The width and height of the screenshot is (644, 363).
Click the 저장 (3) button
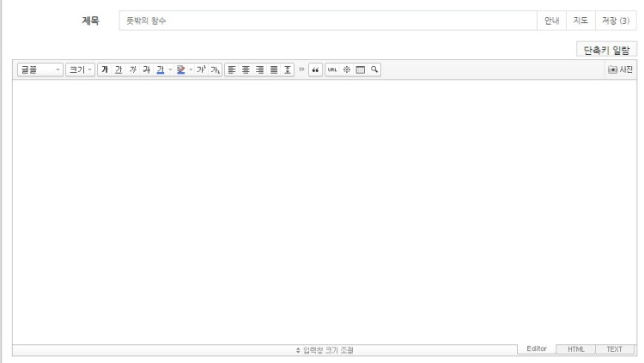click(617, 21)
